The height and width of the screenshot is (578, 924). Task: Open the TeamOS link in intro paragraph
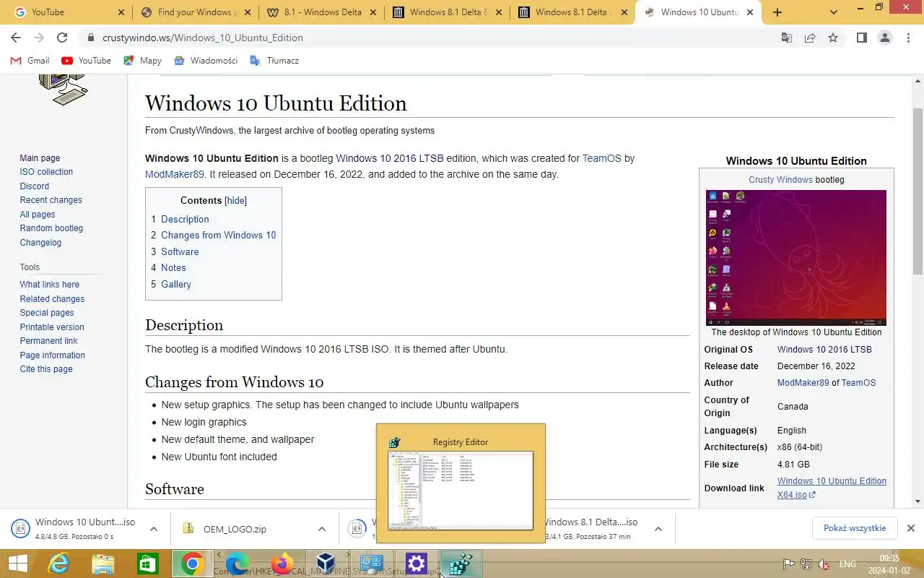(601, 158)
